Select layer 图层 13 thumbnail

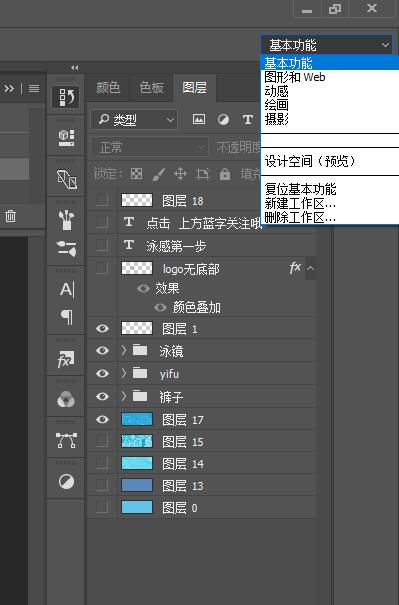(137, 485)
